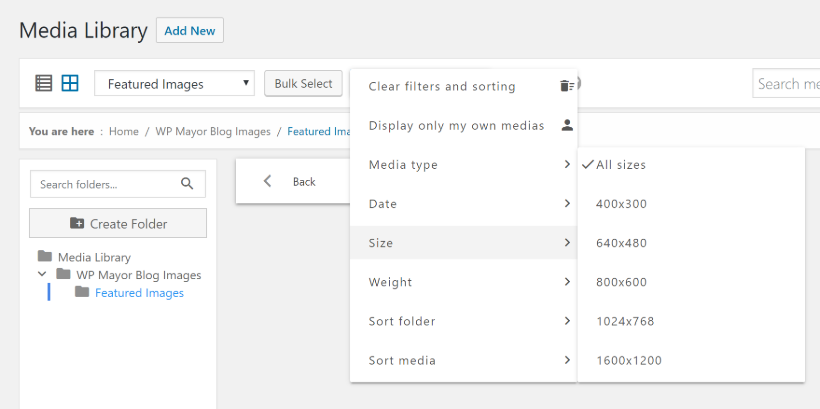Click the Bulk Select button

pos(303,84)
